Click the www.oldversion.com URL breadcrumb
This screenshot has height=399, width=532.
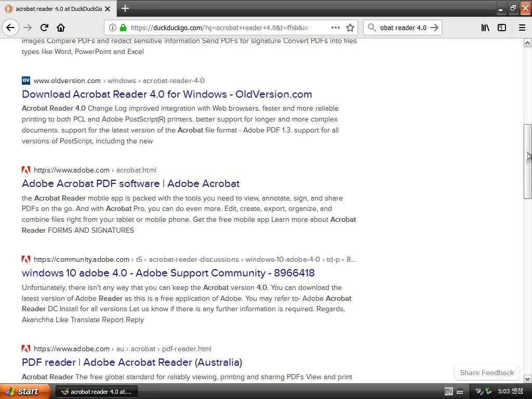(119, 81)
